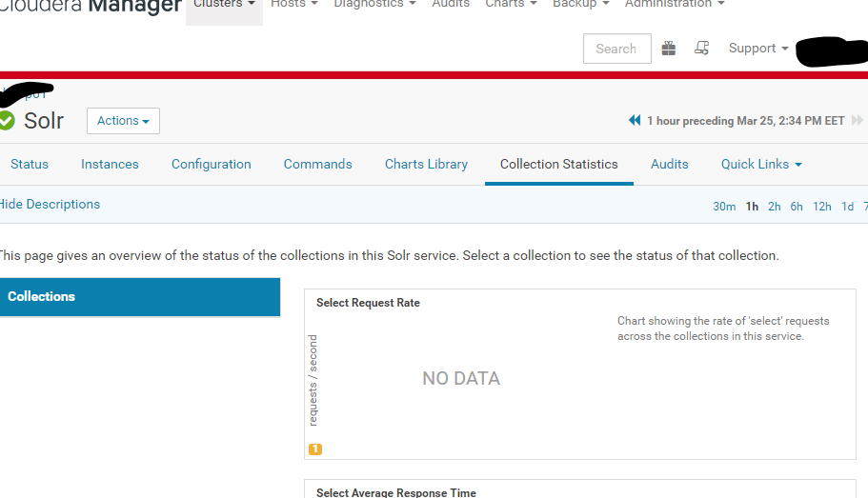Open the Clusters dropdown menu

click(224, 5)
